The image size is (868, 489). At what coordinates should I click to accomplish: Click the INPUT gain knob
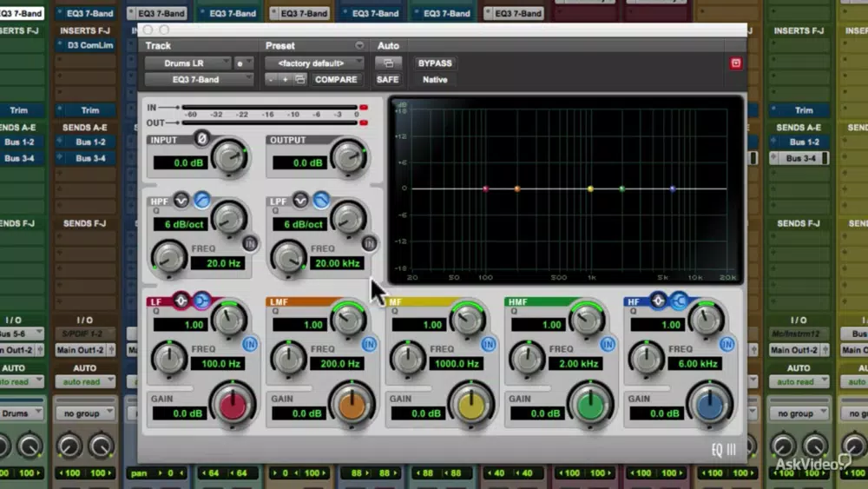pyautogui.click(x=230, y=157)
